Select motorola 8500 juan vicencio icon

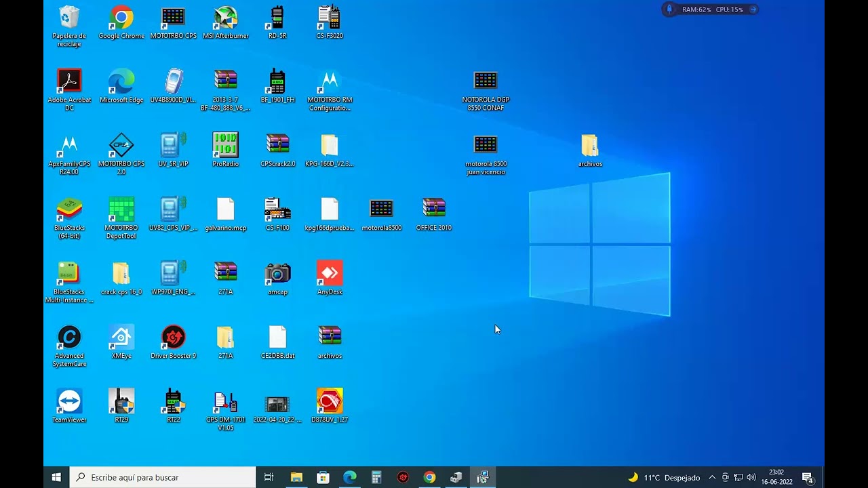[x=486, y=154]
